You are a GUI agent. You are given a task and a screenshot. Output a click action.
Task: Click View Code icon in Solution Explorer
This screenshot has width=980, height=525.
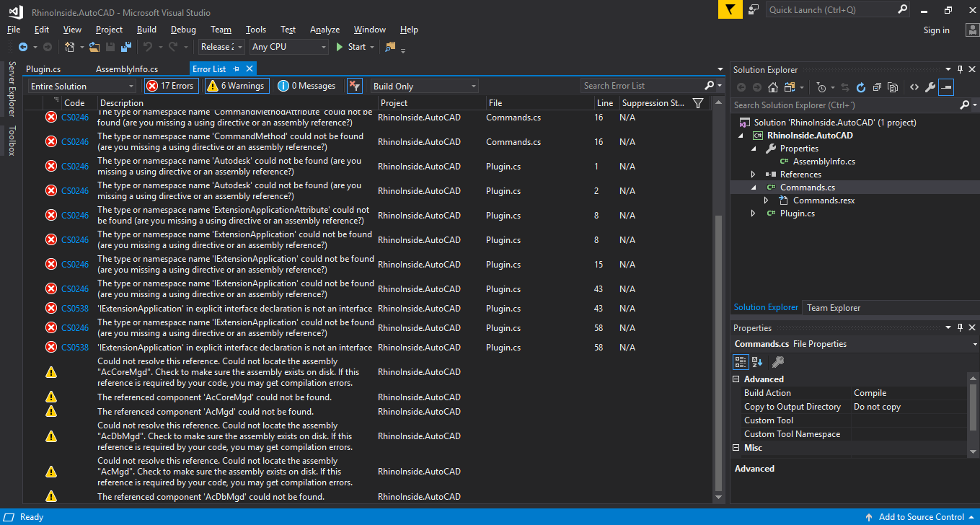pyautogui.click(x=914, y=87)
